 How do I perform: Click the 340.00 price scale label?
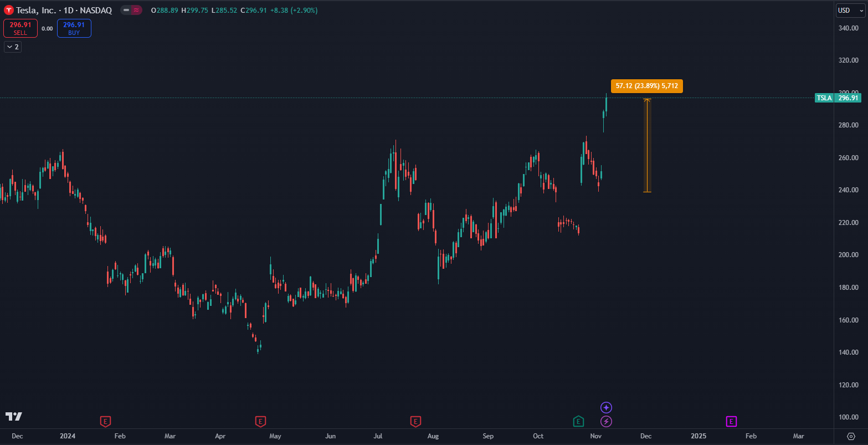click(848, 28)
